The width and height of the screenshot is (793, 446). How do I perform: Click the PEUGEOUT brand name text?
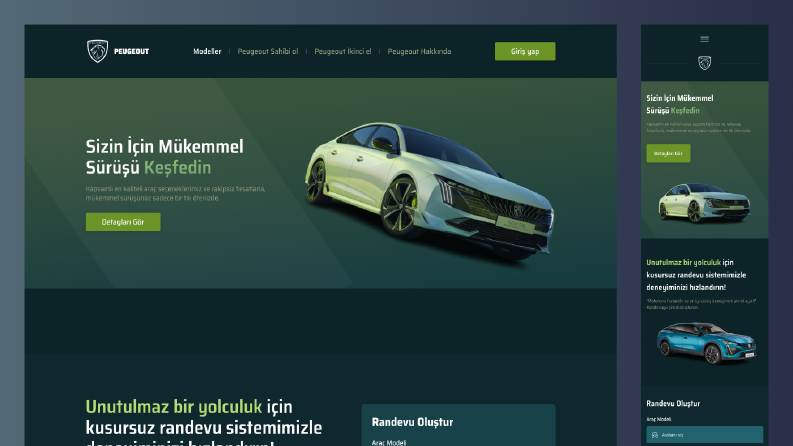pos(131,52)
